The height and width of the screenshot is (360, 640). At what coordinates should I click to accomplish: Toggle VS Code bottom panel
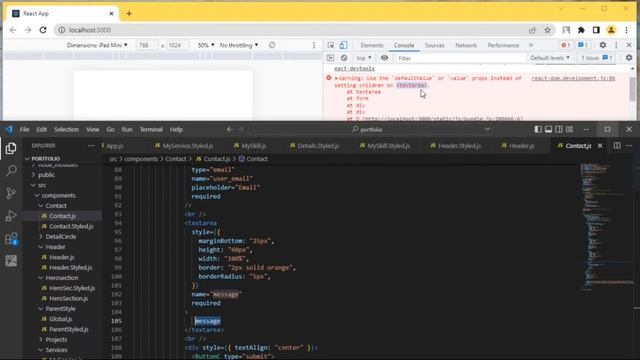click(548, 129)
